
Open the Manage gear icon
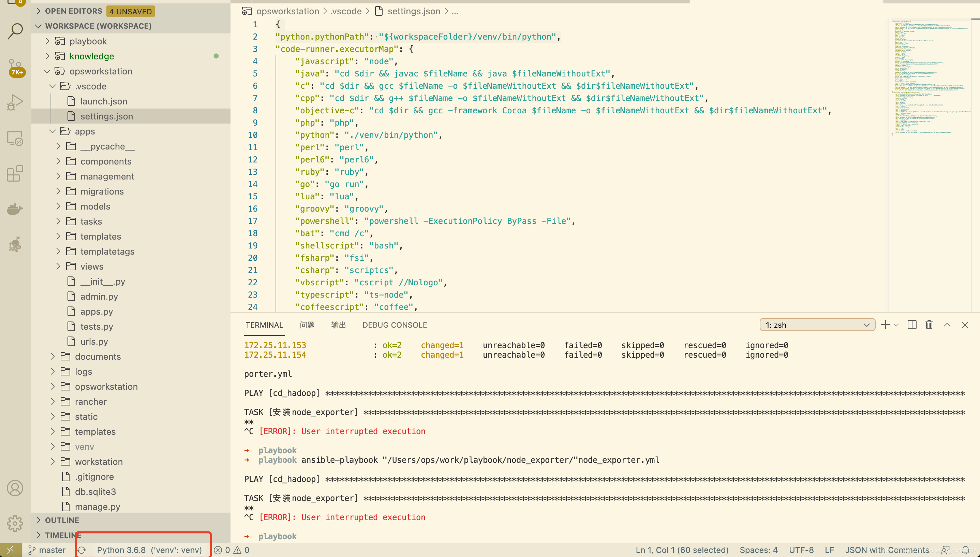coord(15,523)
